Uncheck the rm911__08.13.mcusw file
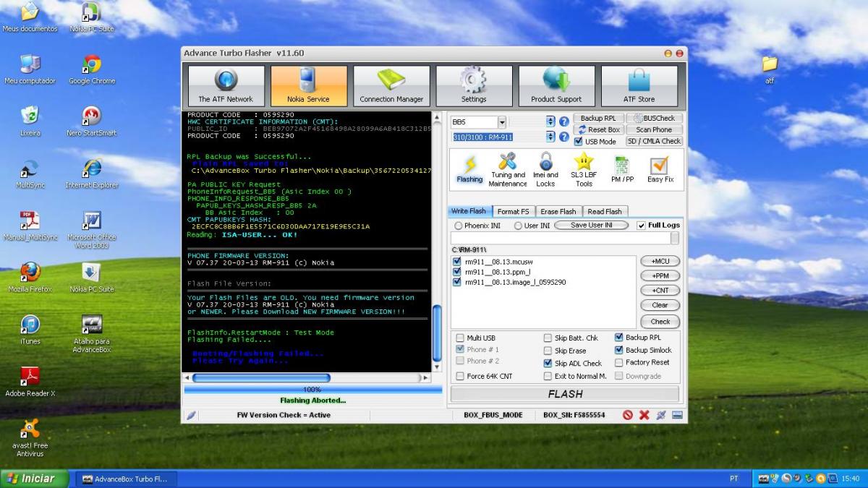The width and height of the screenshot is (868, 488). (456, 261)
